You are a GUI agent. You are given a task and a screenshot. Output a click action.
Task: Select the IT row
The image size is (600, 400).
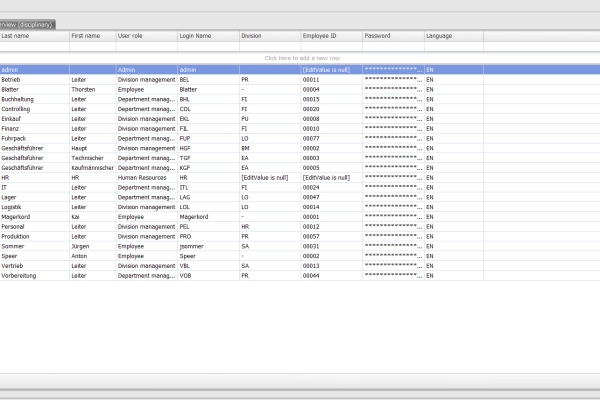[x=300, y=188]
